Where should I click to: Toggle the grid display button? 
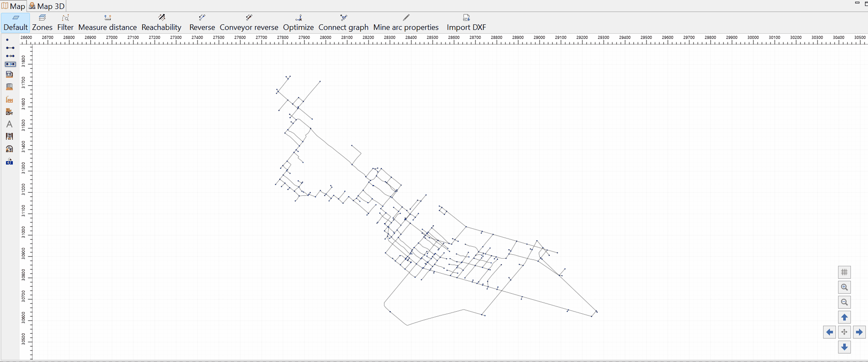(844, 272)
